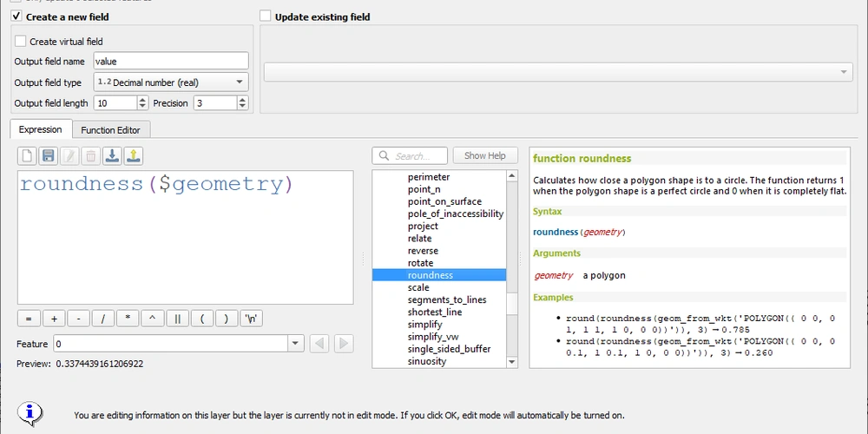Screen dimensions: 868x434
Task: Insert an opening parenthesis
Action: point(202,319)
